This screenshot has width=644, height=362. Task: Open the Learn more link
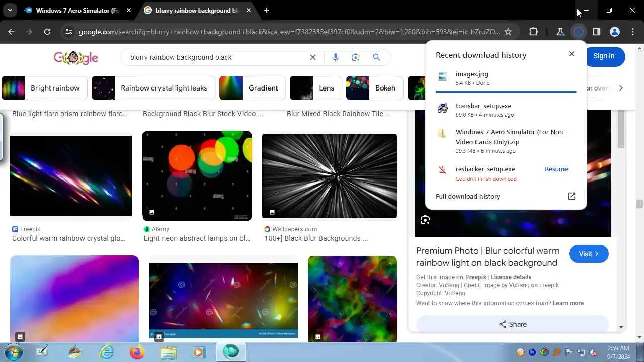tap(568, 303)
